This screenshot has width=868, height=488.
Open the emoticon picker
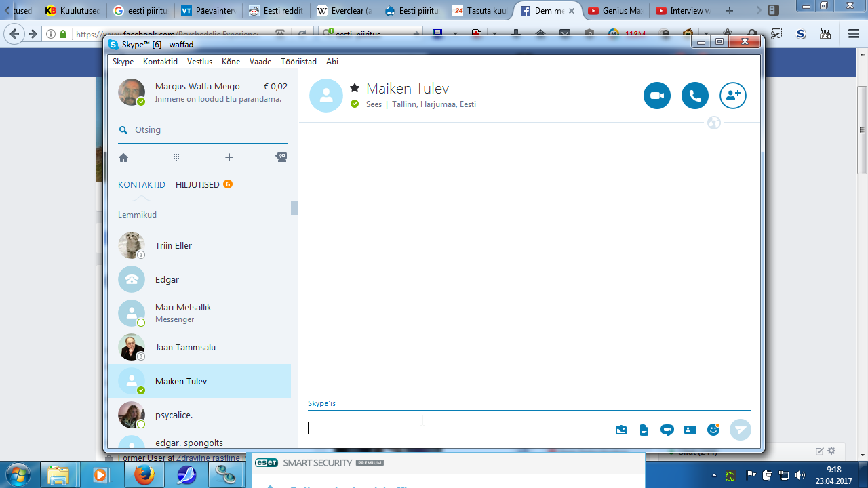tap(713, 430)
